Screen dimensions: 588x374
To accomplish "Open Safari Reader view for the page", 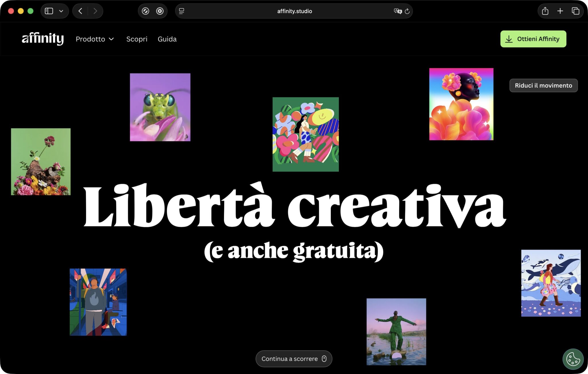I will click(181, 11).
